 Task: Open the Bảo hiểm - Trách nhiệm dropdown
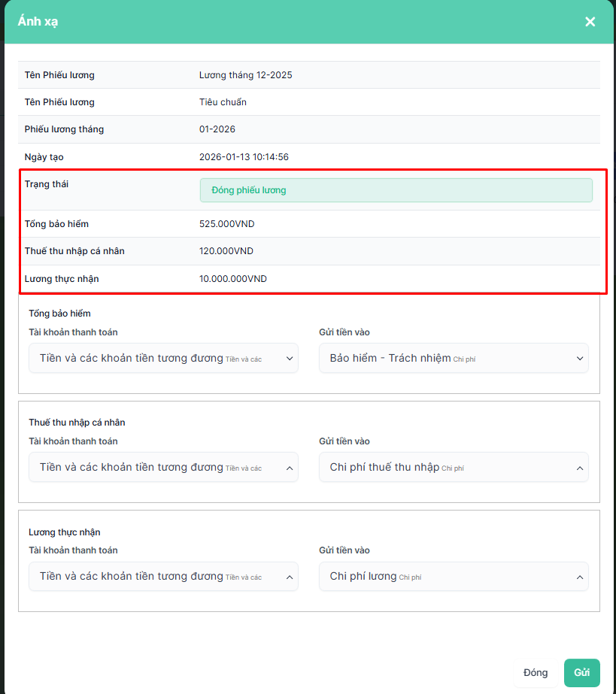click(444, 359)
